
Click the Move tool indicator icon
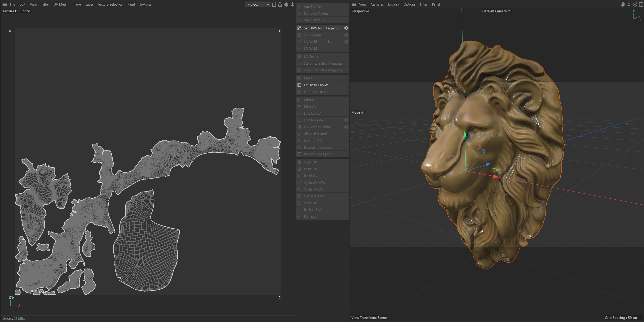363,112
